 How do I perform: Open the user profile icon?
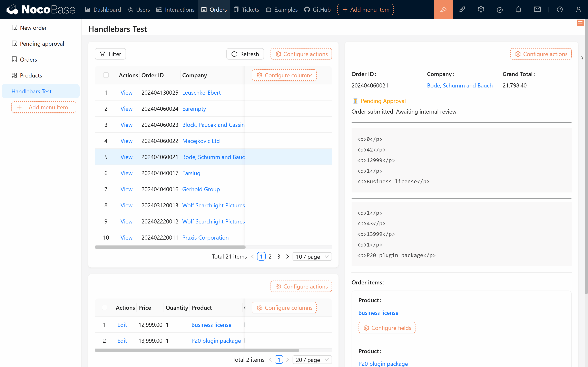click(x=579, y=9)
